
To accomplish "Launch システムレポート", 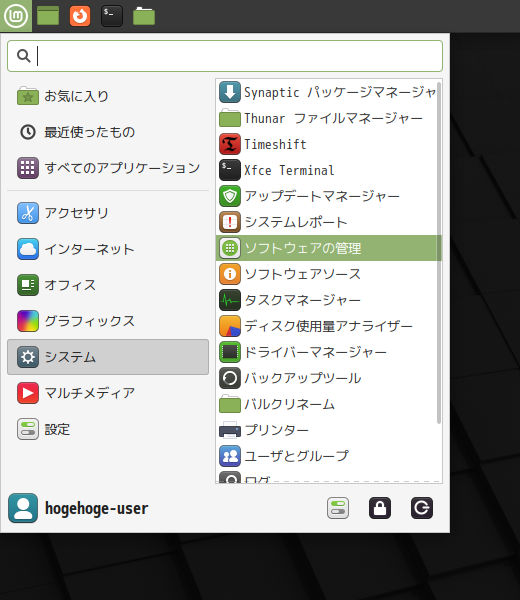I will (327, 222).
